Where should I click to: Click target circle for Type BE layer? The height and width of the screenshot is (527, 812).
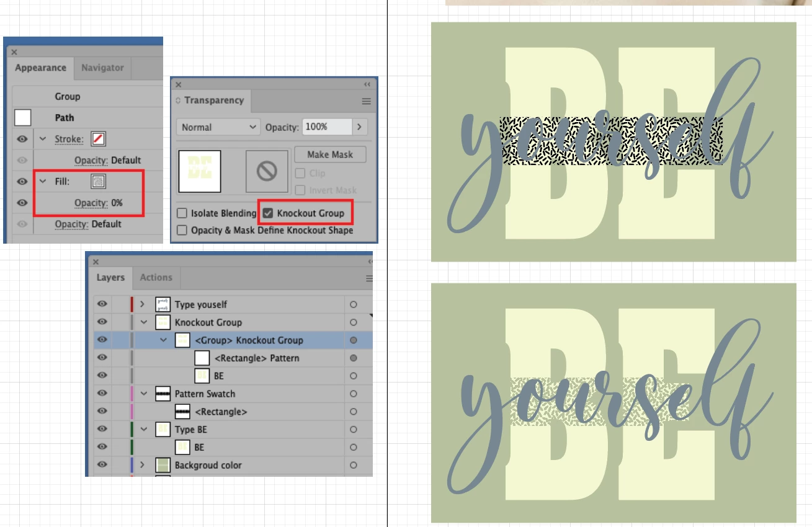(354, 429)
